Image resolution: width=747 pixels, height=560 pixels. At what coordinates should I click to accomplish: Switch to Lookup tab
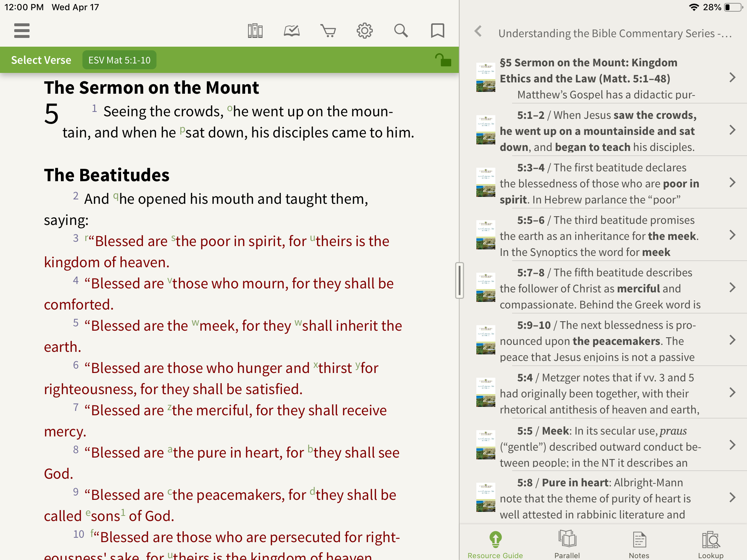point(711,544)
